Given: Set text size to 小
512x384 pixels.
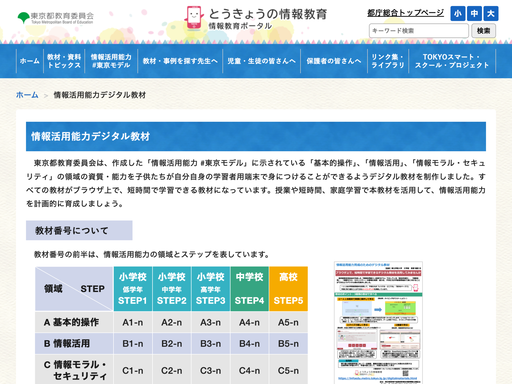Looking at the screenshot, I should [x=458, y=14].
